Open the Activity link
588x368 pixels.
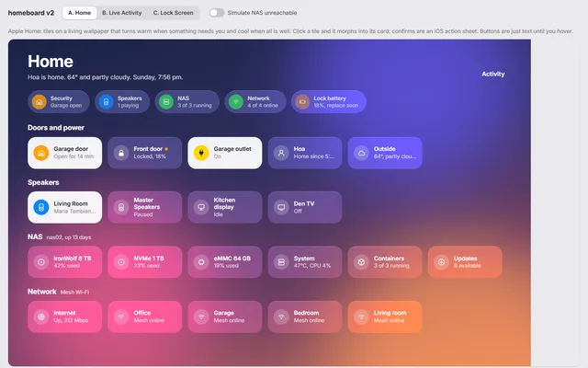click(493, 74)
